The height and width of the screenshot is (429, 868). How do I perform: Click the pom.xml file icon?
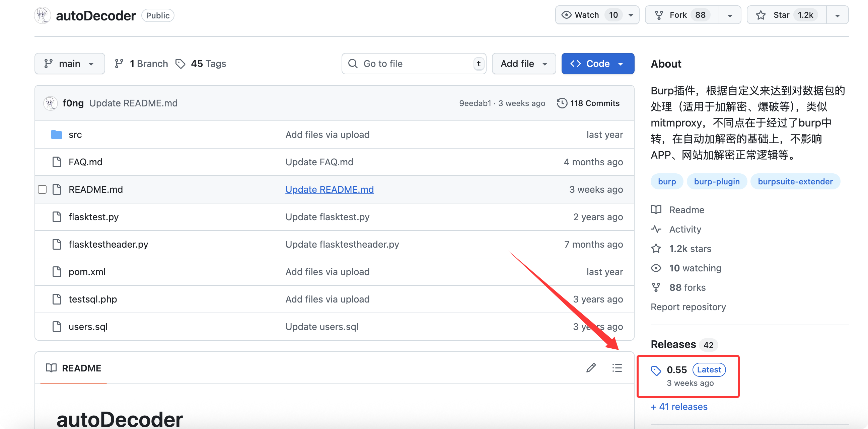tap(57, 271)
